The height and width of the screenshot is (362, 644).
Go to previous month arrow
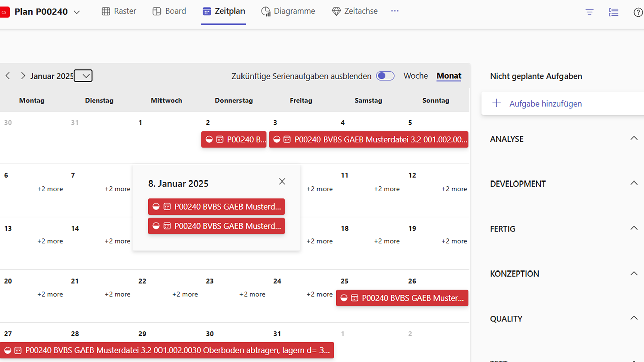point(8,76)
